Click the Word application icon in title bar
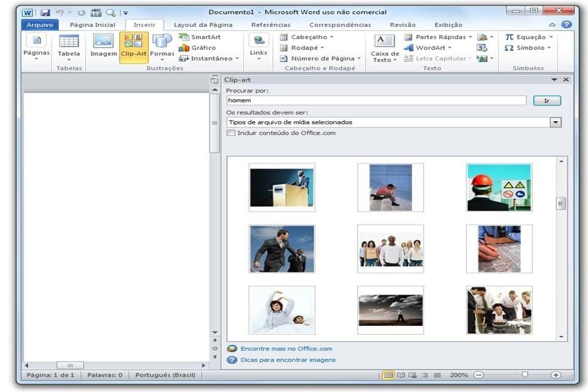 (x=28, y=12)
